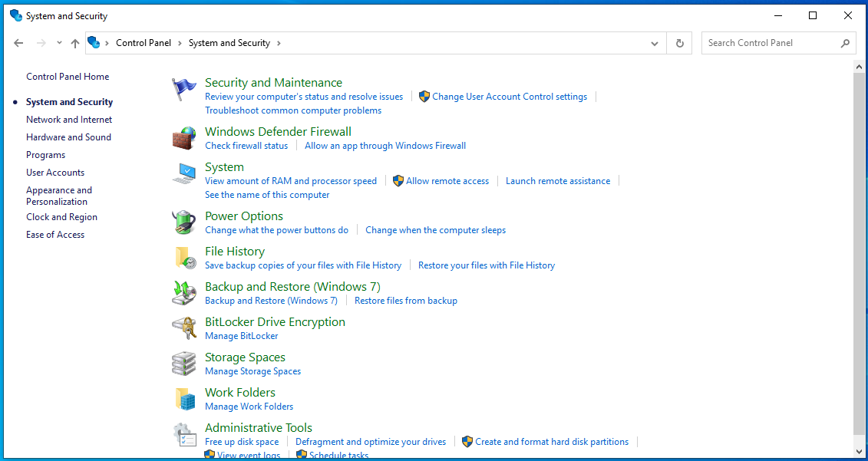Image resolution: width=868 pixels, height=461 pixels.
Task: Expand the address bar history dropdown
Action: [x=655, y=43]
